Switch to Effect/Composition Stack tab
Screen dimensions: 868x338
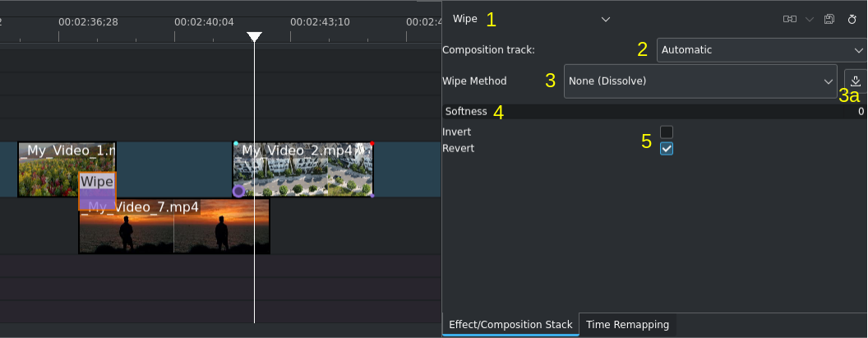510,325
